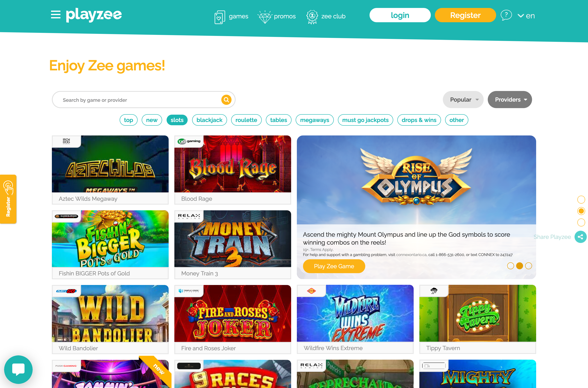Screen dimensions: 588x388
Task: Open the live chat bubble icon
Action: [x=18, y=369]
